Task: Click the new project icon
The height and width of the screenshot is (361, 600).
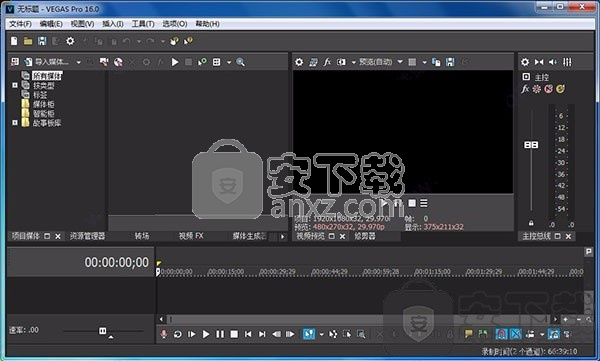Action: point(14,41)
